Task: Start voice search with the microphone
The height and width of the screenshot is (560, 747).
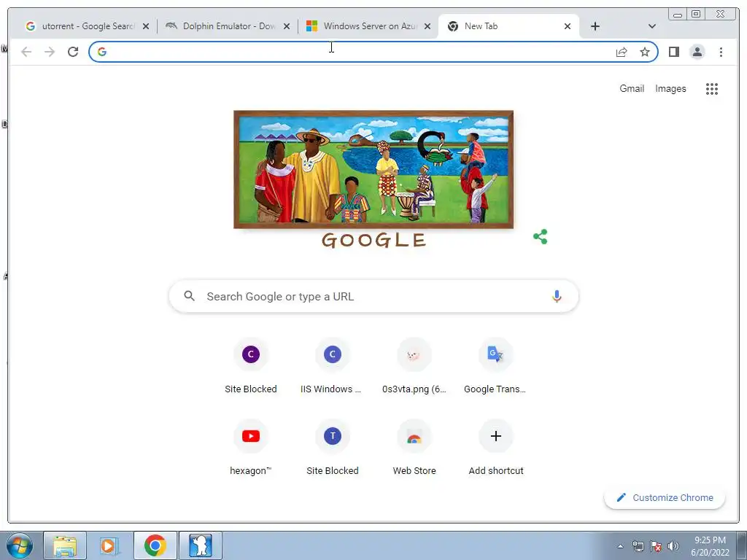Action: [557, 296]
